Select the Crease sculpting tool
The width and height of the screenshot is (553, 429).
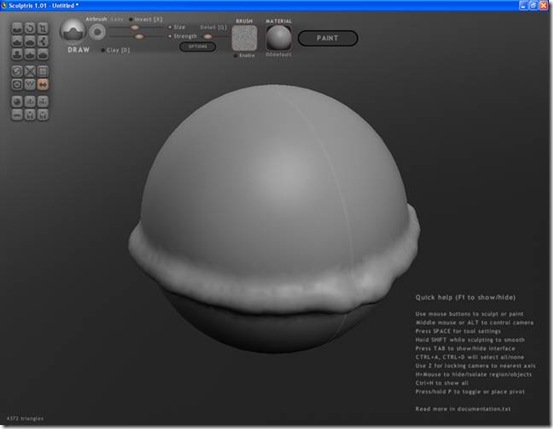click(x=17, y=28)
